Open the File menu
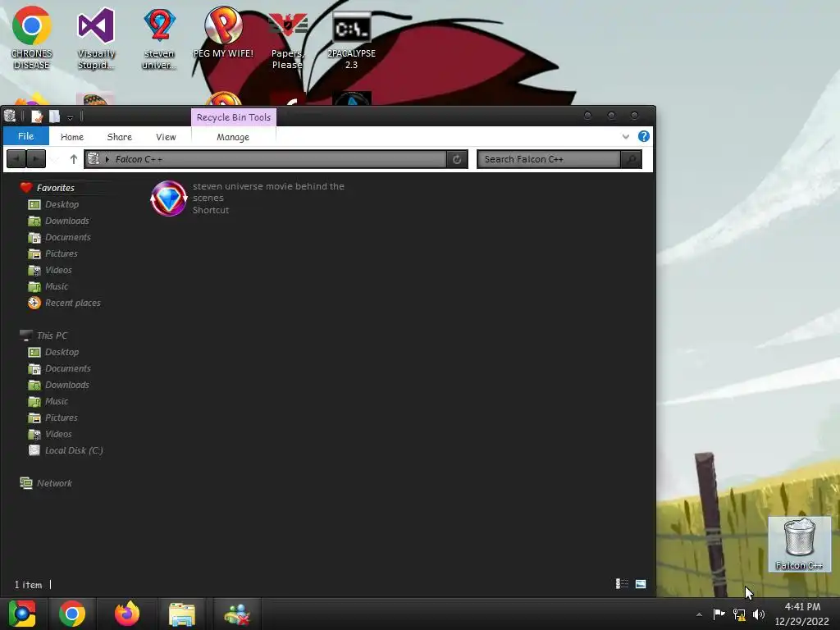Viewport: 840px width, 630px height. point(25,136)
